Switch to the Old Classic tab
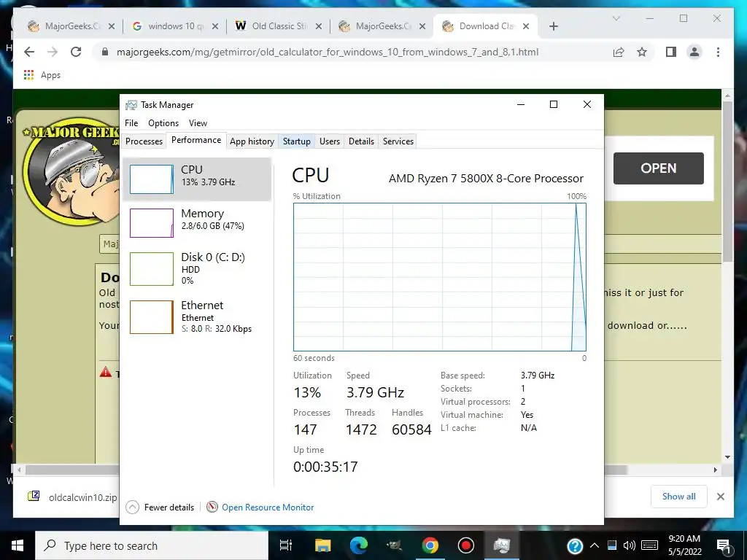Viewport: 747px width, 560px height. tap(278, 26)
